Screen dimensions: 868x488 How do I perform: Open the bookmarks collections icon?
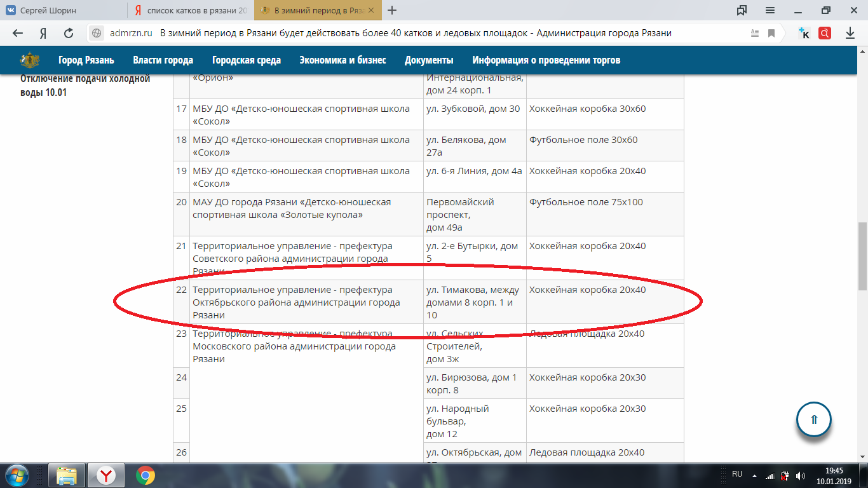tap(742, 10)
